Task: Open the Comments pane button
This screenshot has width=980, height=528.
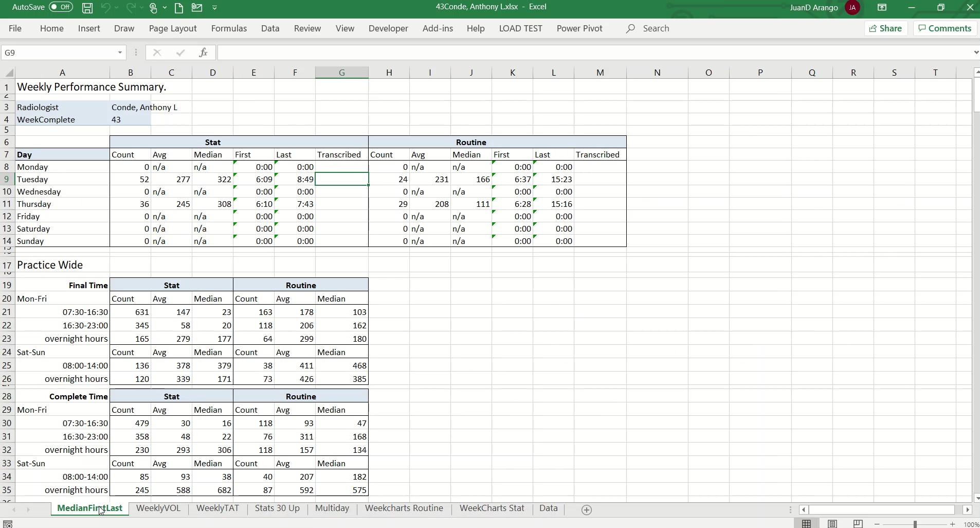Action: point(945,28)
